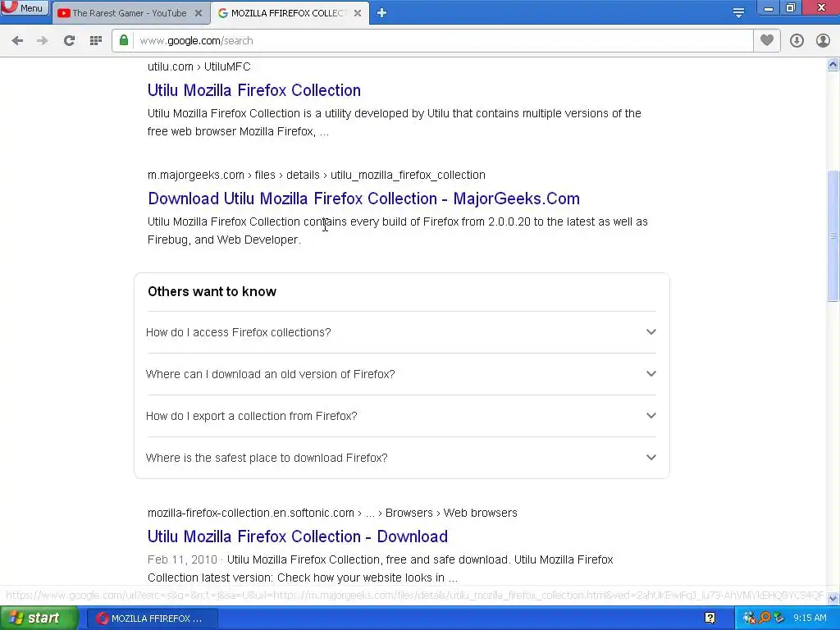Open the tab menu icon in title bar
Screen dimensions: 840x630
tap(738, 13)
